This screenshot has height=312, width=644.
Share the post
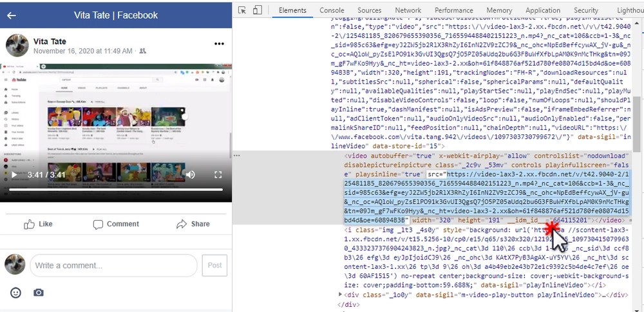tap(193, 224)
